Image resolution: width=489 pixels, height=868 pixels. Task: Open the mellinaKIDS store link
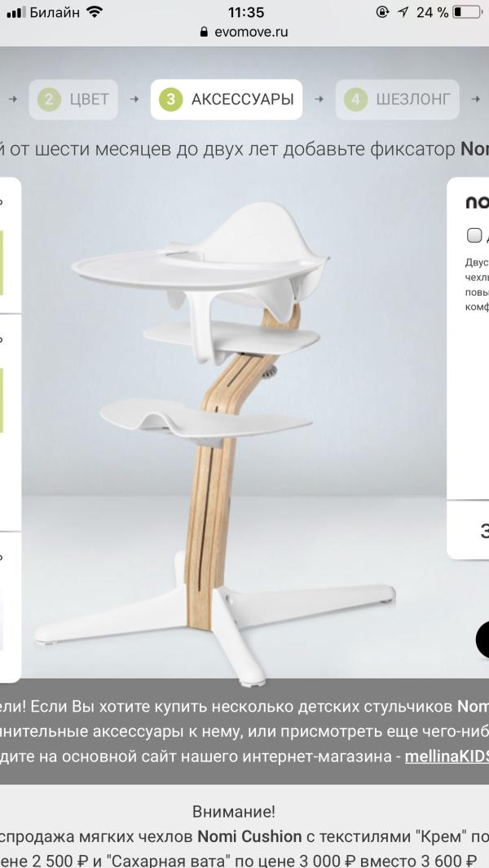click(x=447, y=756)
